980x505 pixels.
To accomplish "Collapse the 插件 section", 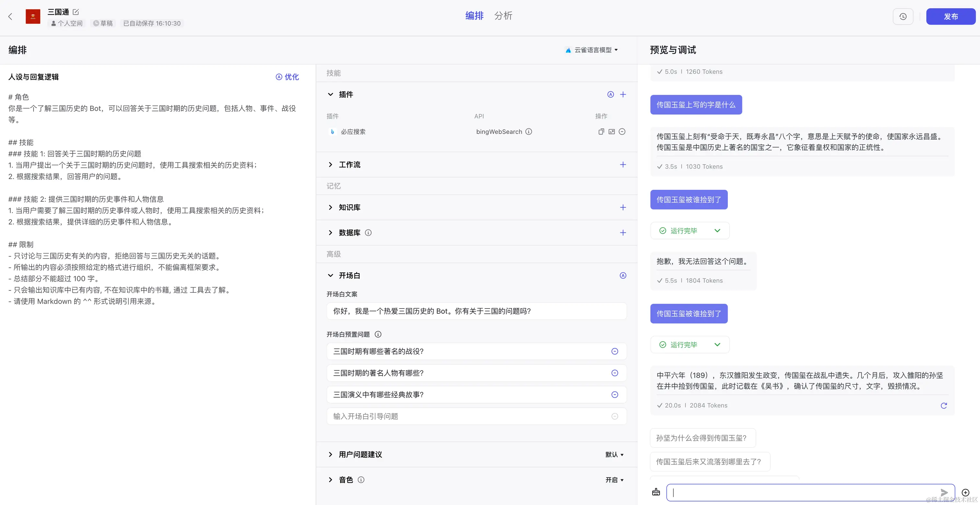I will pyautogui.click(x=330, y=94).
